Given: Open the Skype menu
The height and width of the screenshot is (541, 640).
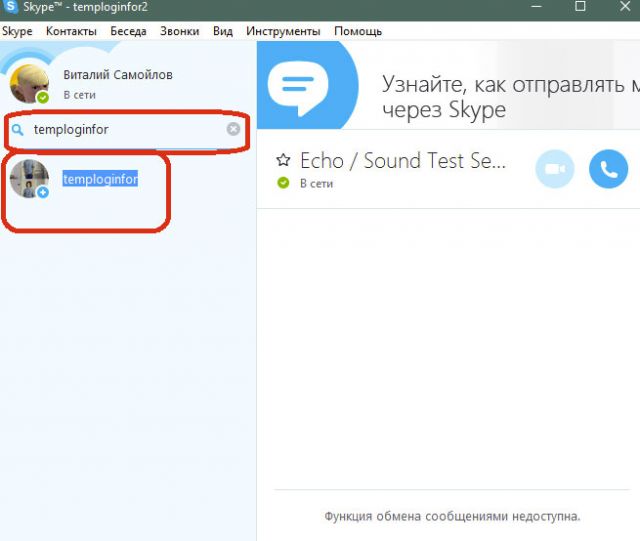Looking at the screenshot, I should point(17,31).
